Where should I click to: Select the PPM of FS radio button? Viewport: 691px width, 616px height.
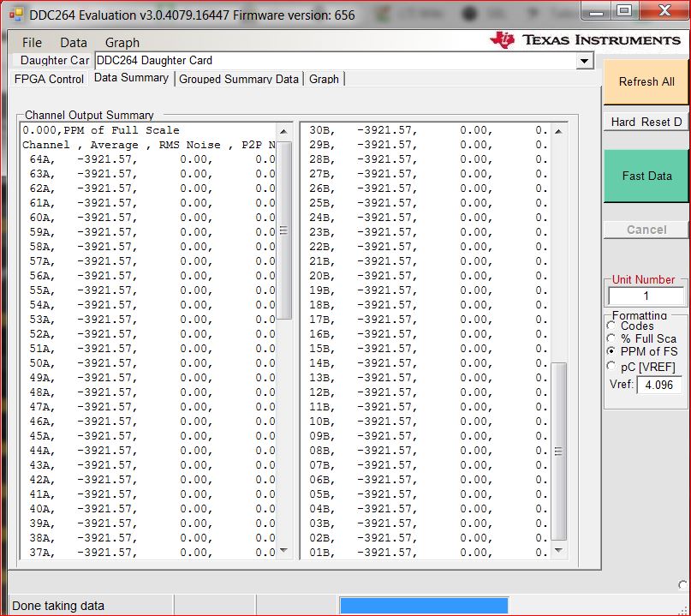(x=611, y=351)
